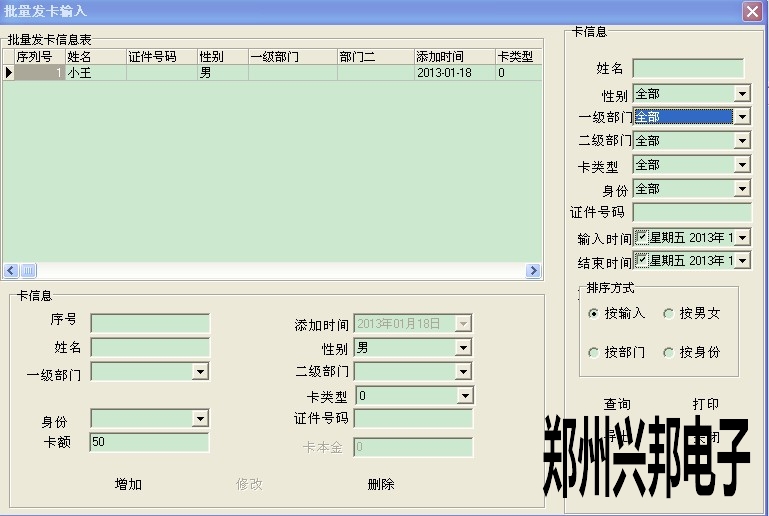Viewport: 769px width, 516px height.
Task: Click into the 序号 input field
Action: (x=150, y=324)
